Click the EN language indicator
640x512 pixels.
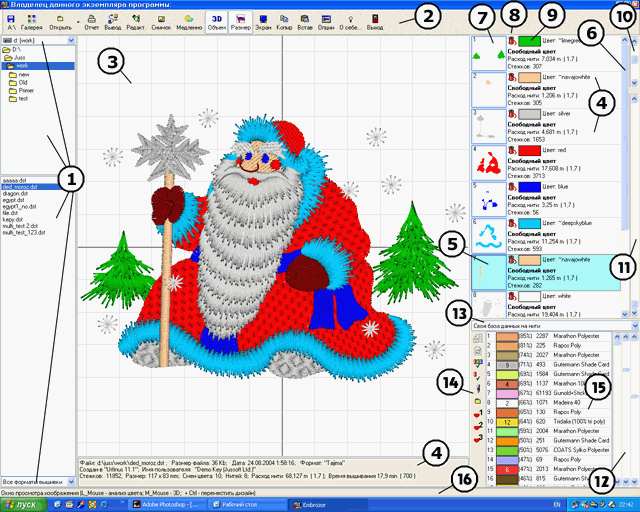pos(557,505)
